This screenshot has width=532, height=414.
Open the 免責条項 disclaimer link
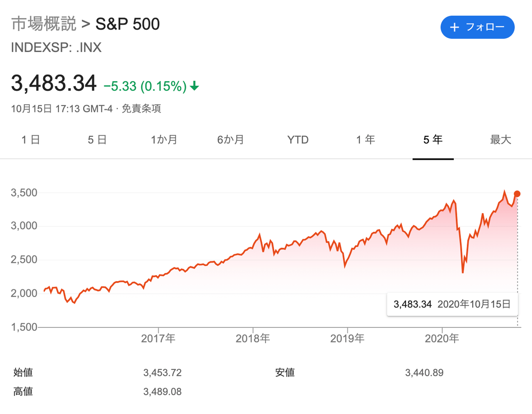point(141,109)
